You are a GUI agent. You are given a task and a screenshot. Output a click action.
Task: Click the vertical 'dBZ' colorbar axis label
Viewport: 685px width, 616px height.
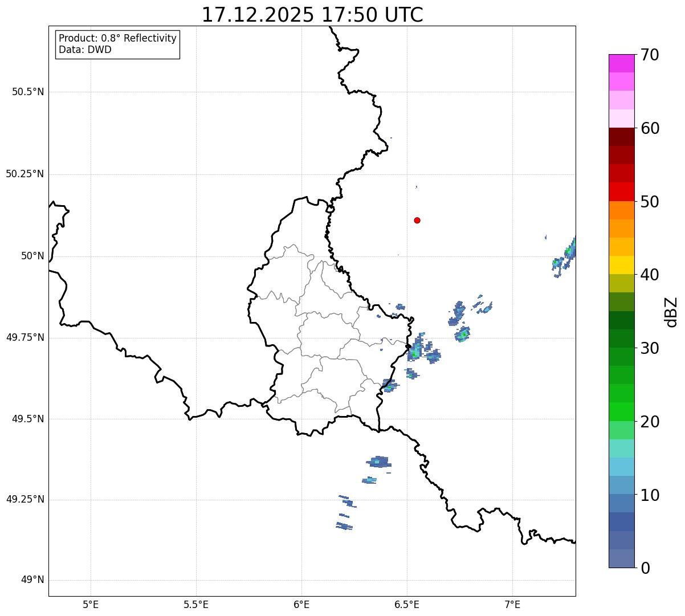coord(671,312)
